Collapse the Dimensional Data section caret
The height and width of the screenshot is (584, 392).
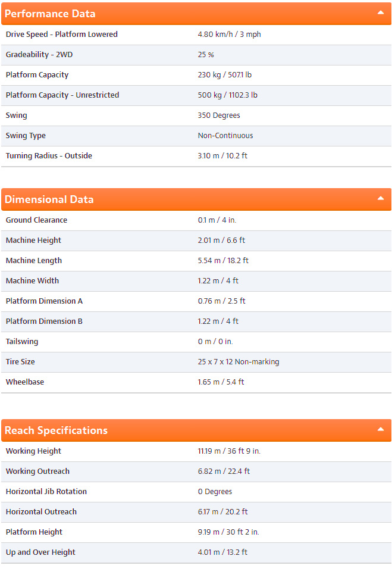381,199
